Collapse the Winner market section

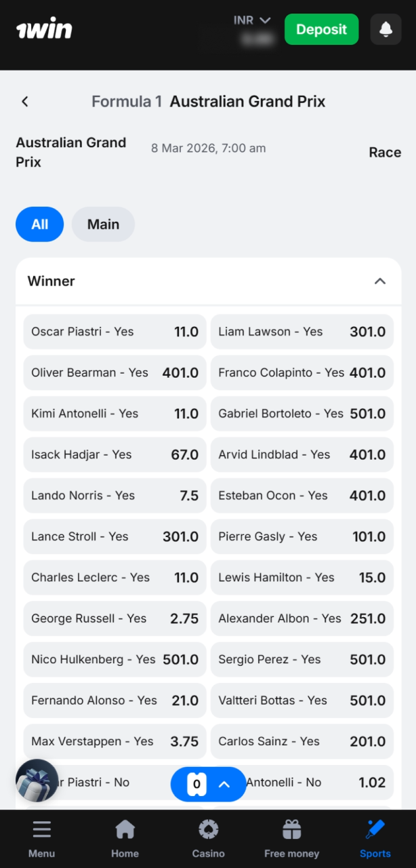click(x=381, y=281)
